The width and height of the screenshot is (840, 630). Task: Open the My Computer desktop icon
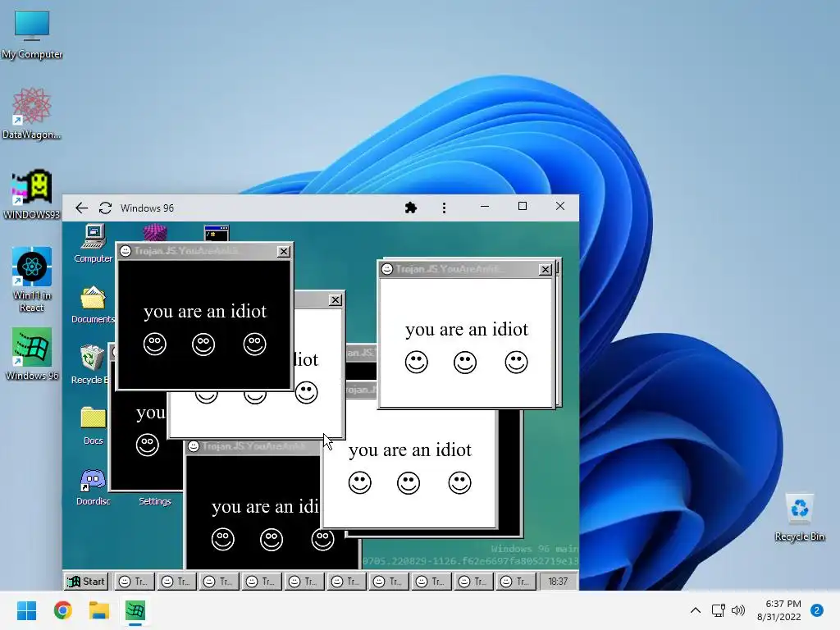[32, 34]
